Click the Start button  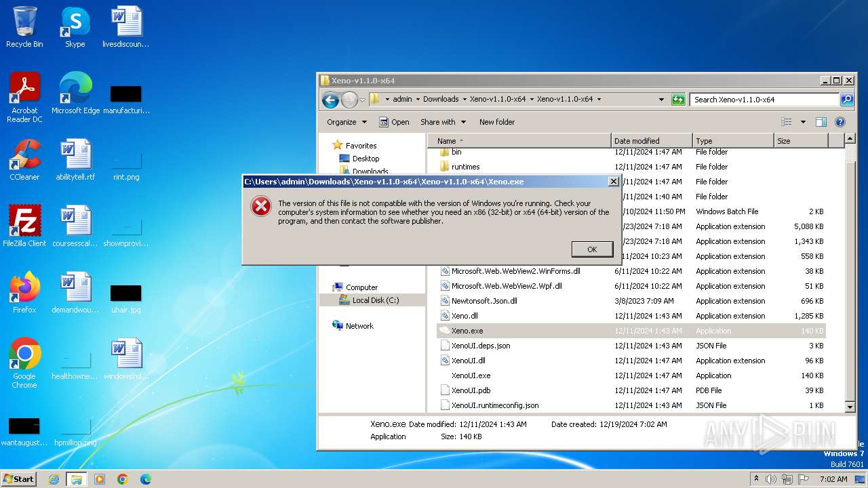click(19, 479)
